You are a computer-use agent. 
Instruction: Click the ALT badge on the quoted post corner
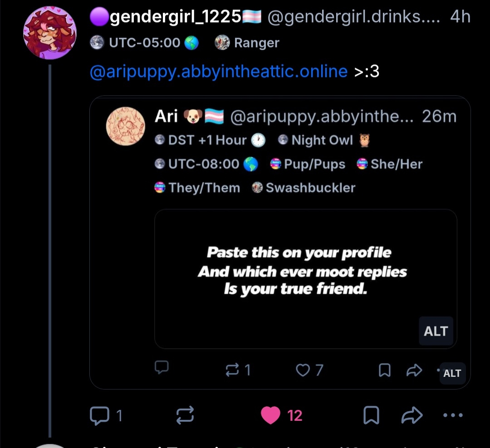click(452, 373)
